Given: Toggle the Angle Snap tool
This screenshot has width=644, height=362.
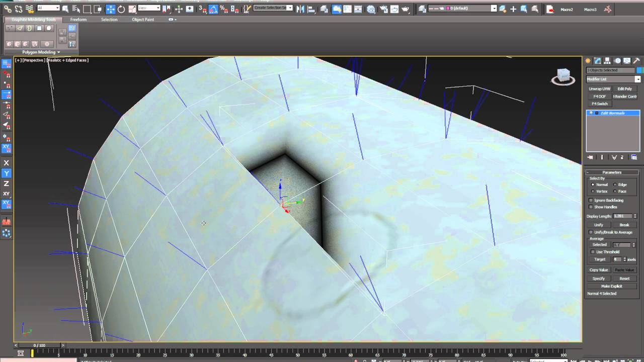Looking at the screenshot, I should [213, 9].
